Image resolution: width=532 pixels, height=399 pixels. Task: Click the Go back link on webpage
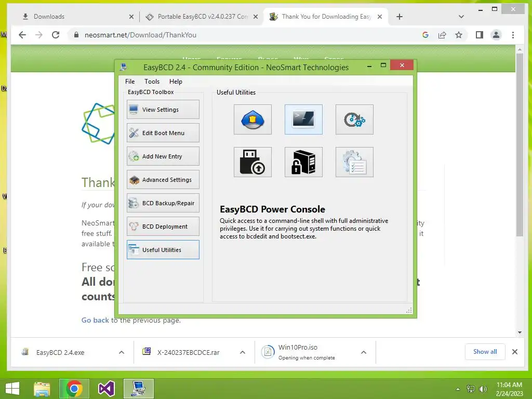click(96, 320)
